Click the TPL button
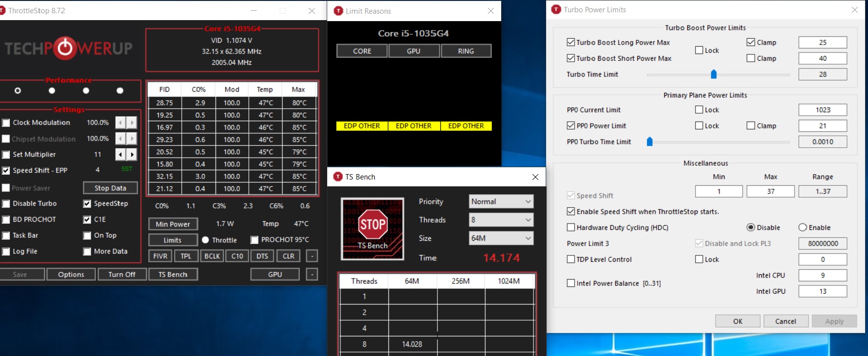The image size is (868, 356). coord(186,256)
